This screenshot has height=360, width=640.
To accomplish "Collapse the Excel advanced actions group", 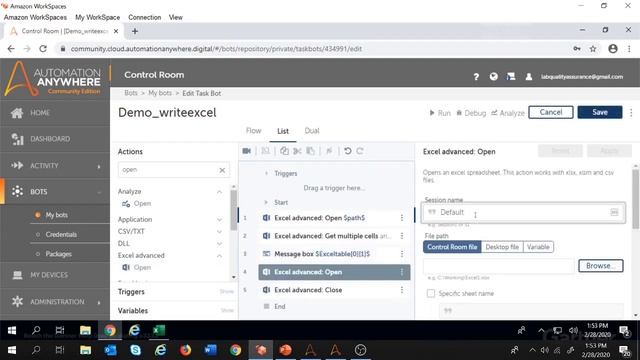I will click(219, 256).
